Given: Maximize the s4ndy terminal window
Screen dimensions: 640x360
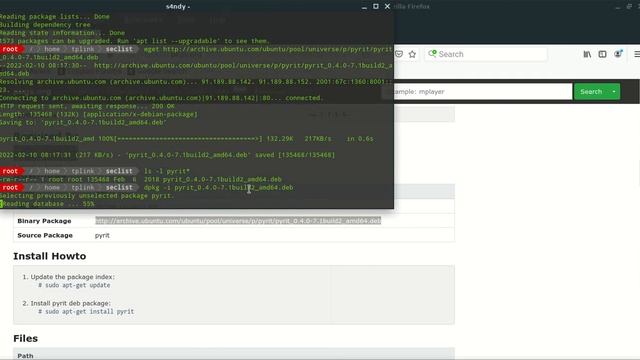Looking at the screenshot, I should [x=376, y=7].
